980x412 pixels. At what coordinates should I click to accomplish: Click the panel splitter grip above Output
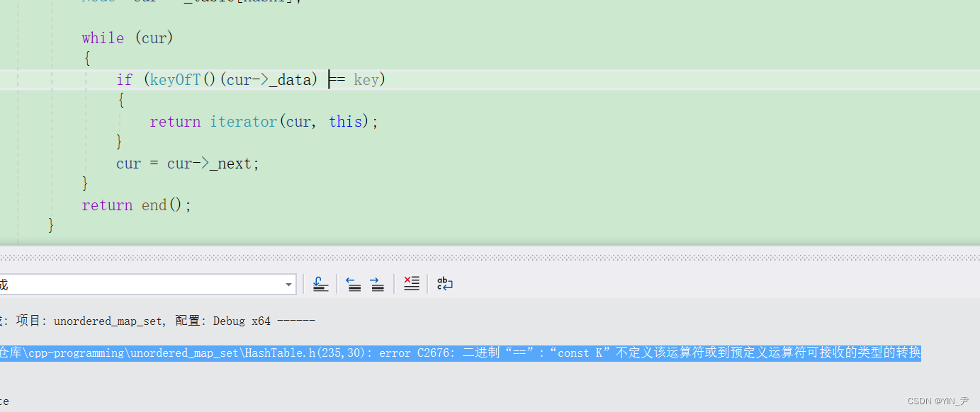(x=490, y=257)
